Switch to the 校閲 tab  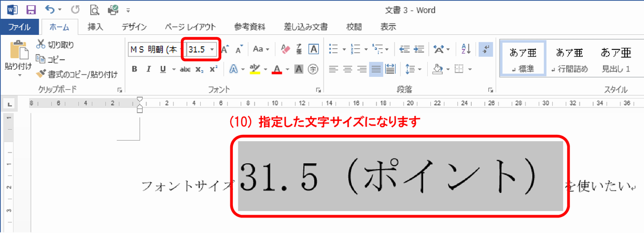tap(354, 26)
